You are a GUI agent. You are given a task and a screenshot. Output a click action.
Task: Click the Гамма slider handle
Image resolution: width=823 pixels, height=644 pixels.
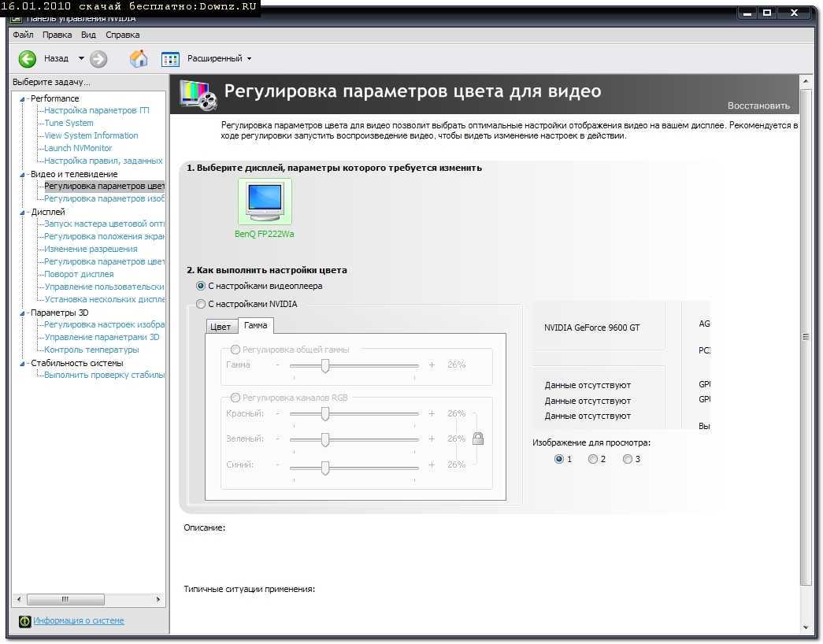(x=325, y=366)
